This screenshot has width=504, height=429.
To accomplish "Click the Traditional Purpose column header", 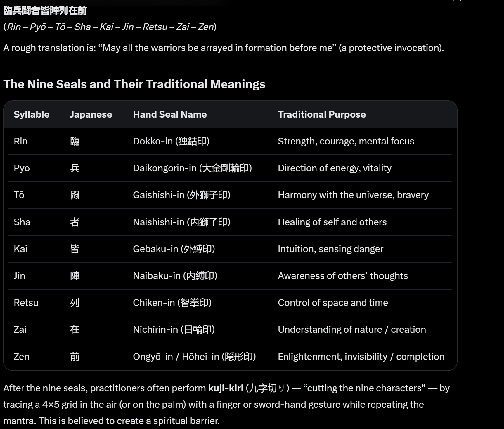I will [322, 114].
